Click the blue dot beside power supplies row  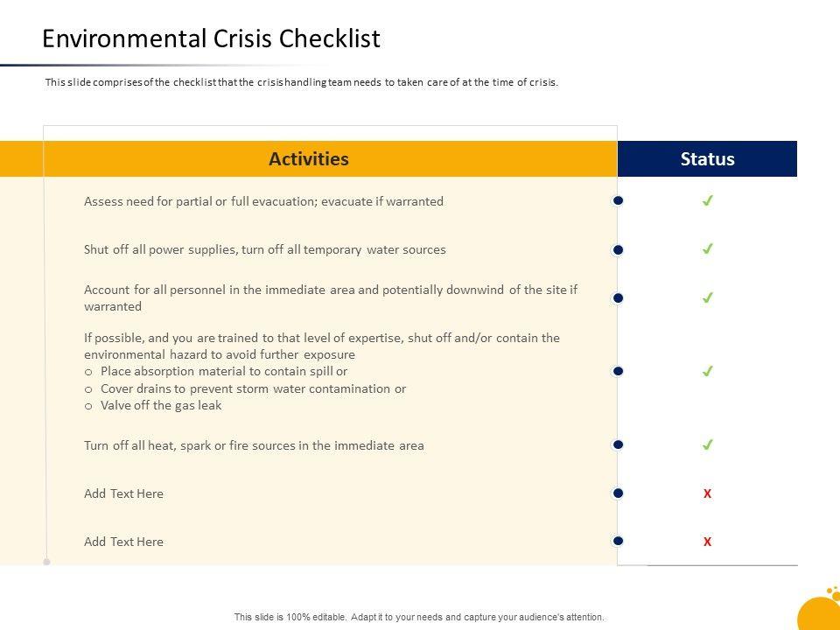point(618,249)
